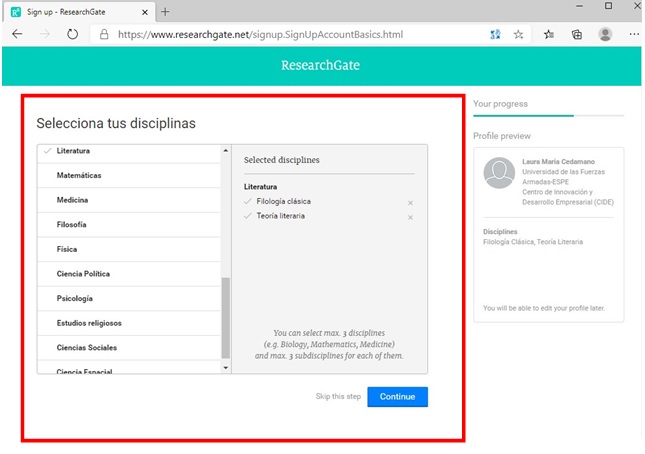The height and width of the screenshot is (454, 645).
Task: Click the browser back arrow
Action: click(17, 33)
